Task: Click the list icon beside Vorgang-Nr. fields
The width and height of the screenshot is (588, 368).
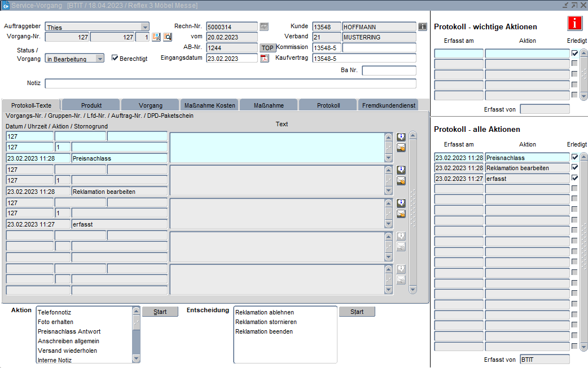Action: pos(156,37)
